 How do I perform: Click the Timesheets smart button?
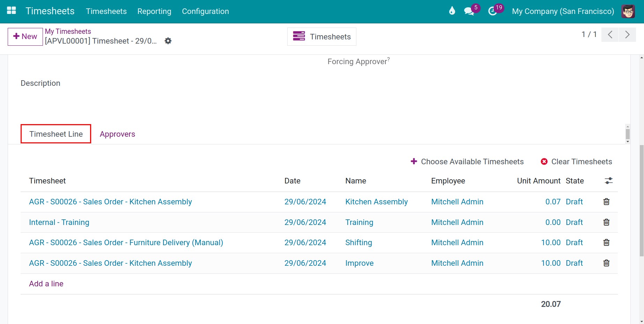[322, 37]
